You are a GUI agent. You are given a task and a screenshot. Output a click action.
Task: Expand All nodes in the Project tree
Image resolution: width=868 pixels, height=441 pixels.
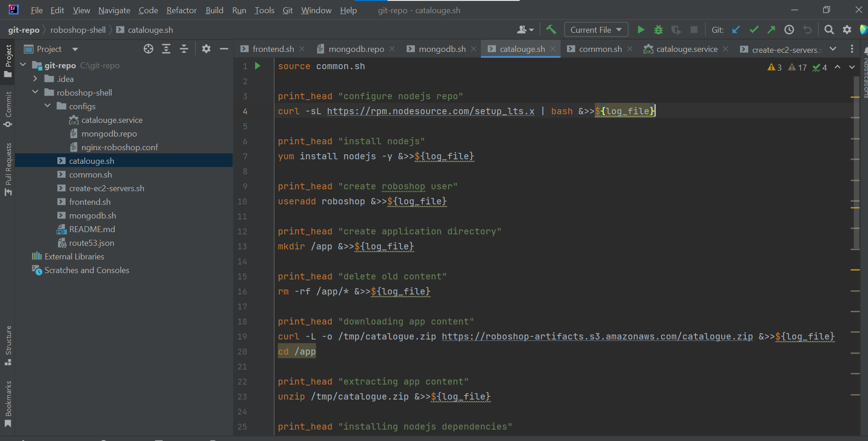coord(167,49)
